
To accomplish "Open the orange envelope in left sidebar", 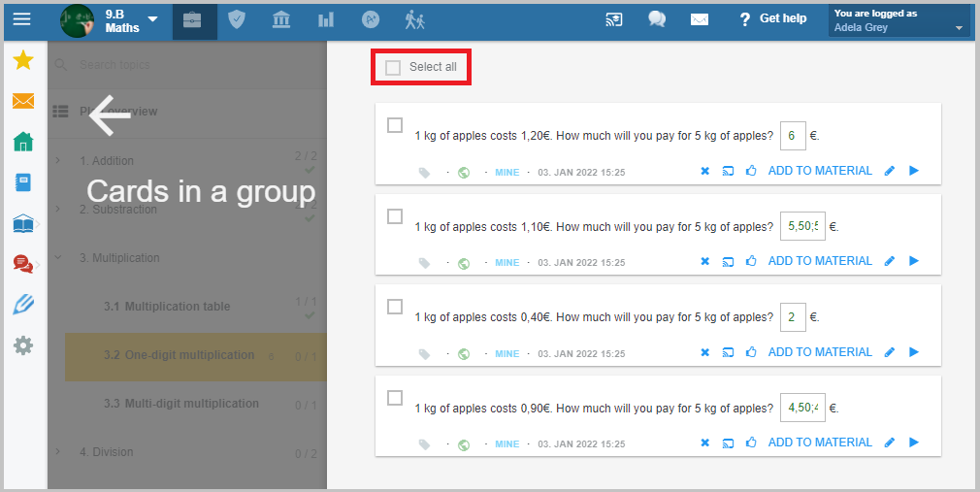I will click(23, 101).
